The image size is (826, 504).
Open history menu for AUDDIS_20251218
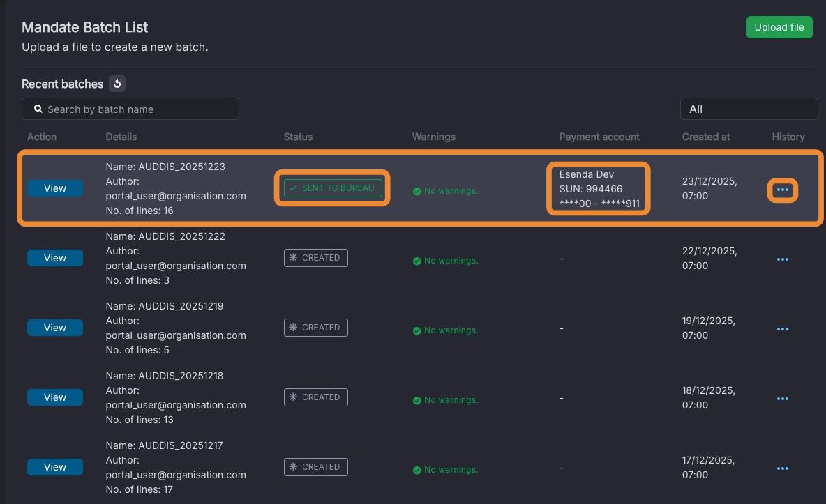pyautogui.click(x=782, y=399)
